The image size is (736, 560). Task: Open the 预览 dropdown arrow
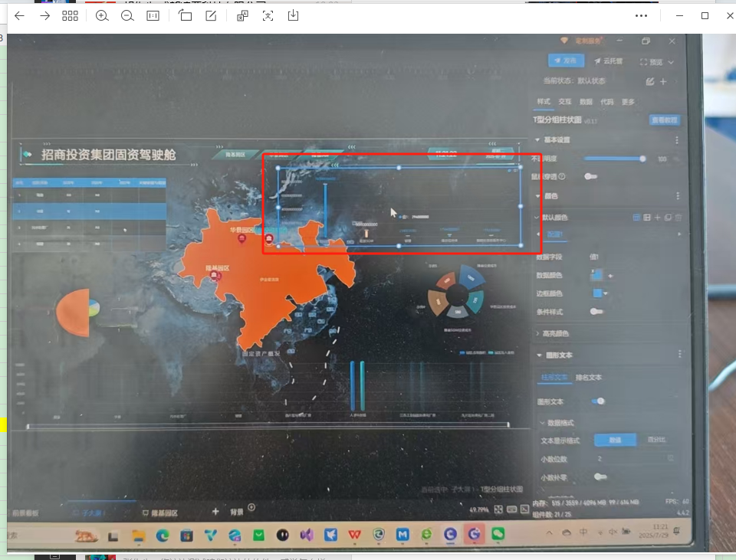(671, 62)
